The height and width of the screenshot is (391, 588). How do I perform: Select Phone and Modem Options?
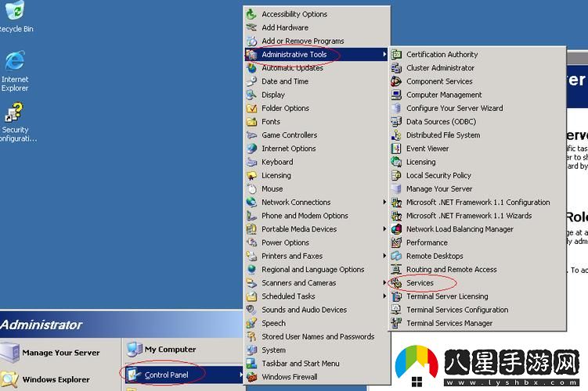(x=316, y=216)
